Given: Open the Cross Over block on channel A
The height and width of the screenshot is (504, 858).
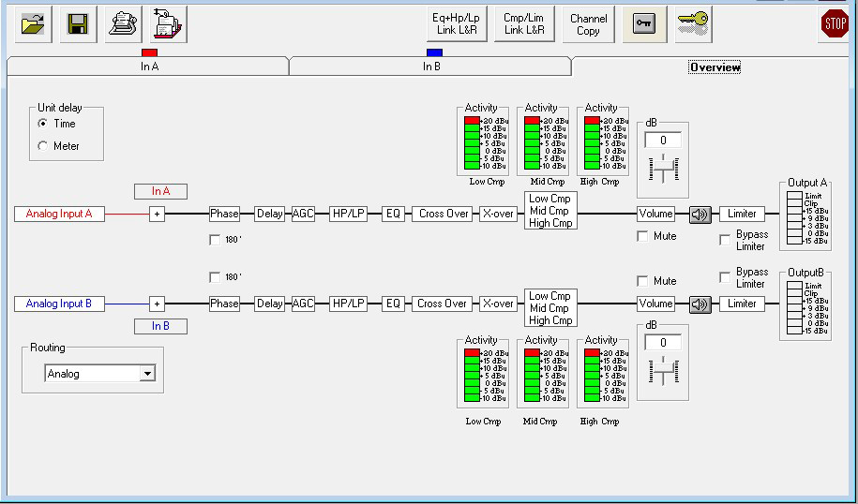Looking at the screenshot, I should 444,214.
